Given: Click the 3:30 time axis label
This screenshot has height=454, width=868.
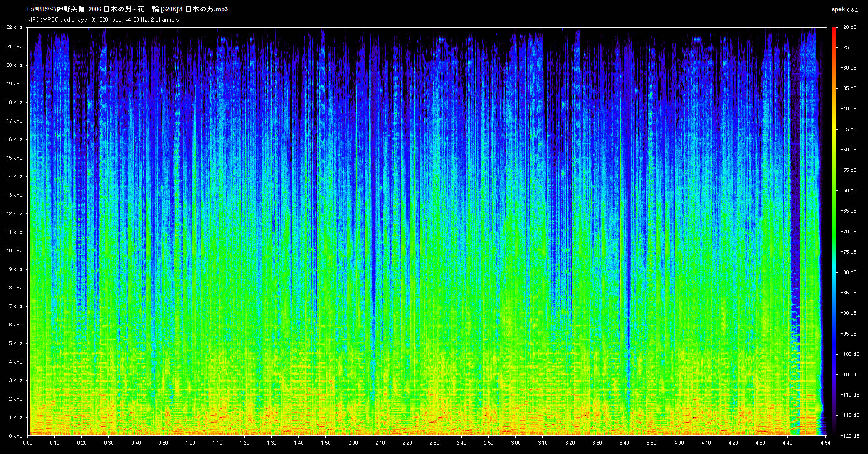Looking at the screenshot, I should pos(597,443).
